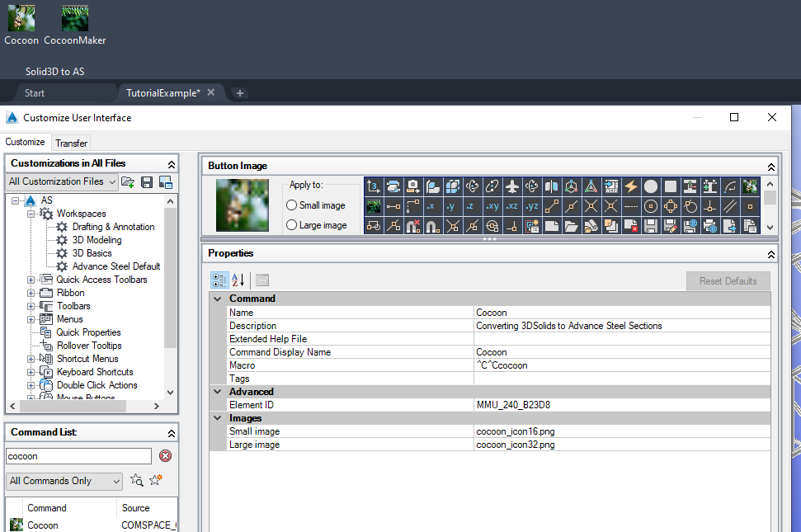Select the .z point filter image
This screenshot has height=532, width=801.
click(472, 206)
